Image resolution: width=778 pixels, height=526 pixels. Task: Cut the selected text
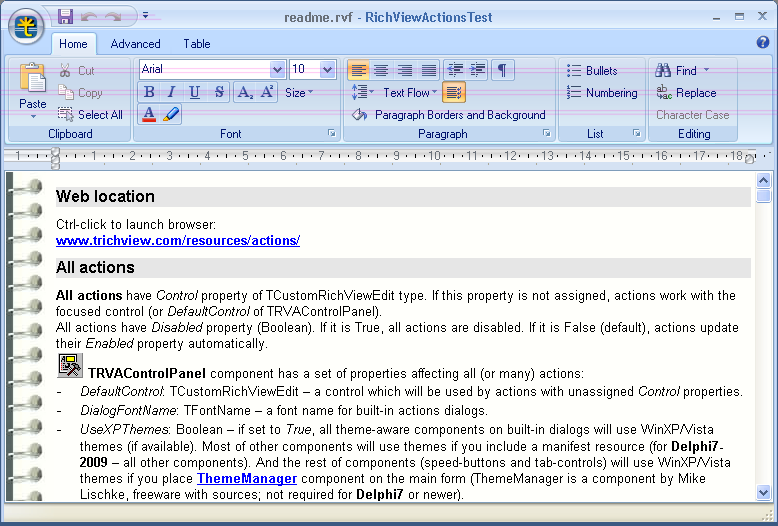tap(77, 70)
